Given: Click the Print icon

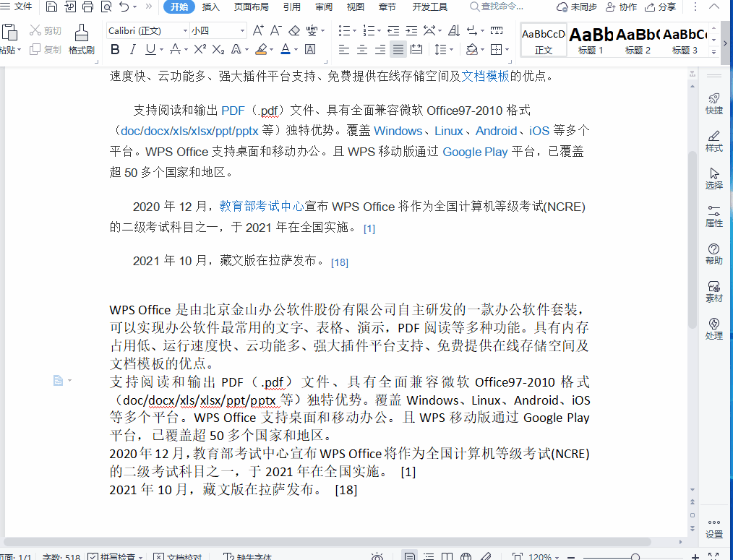Looking at the screenshot, I should [x=88, y=7].
